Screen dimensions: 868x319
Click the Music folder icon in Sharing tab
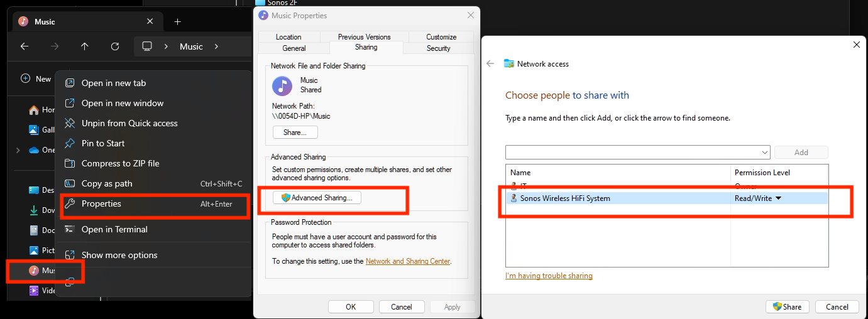click(282, 86)
